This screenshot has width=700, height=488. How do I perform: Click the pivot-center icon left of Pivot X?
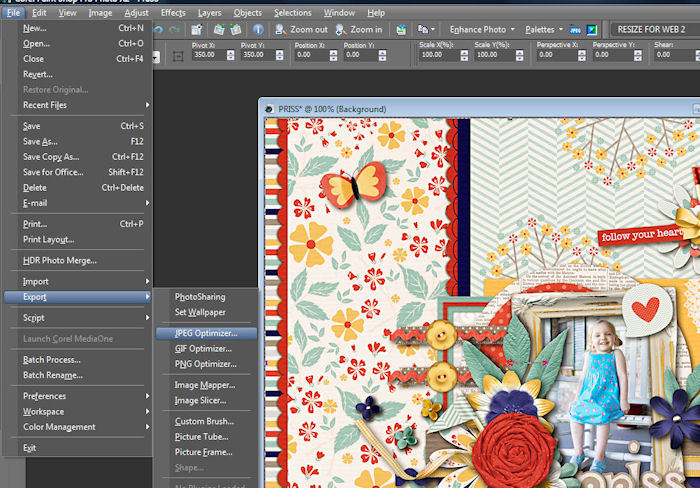[178, 56]
